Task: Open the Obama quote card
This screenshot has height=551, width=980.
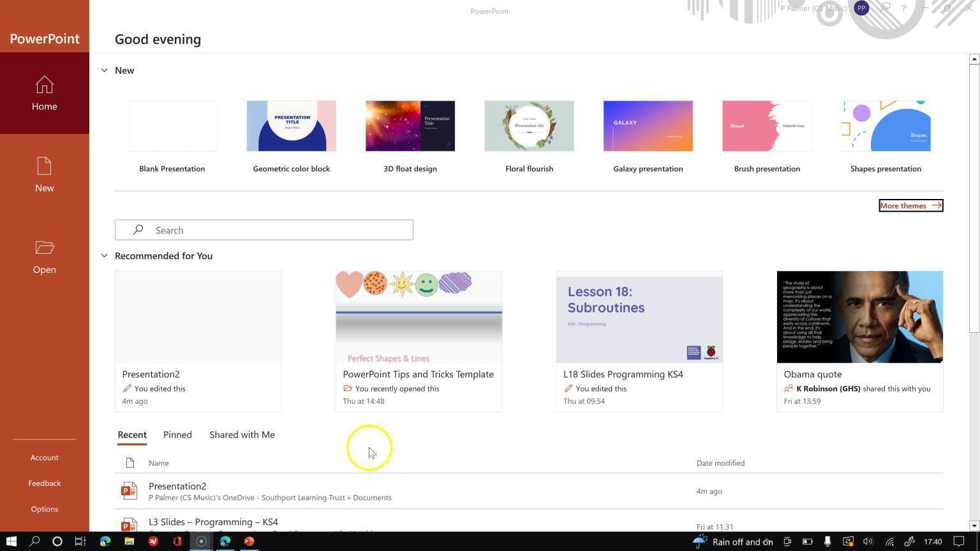Action: point(859,341)
